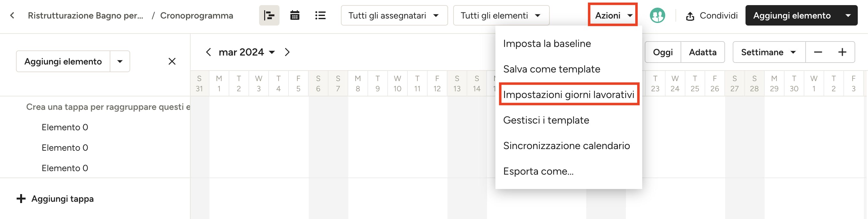Open the green team members avatar icon
The width and height of the screenshot is (868, 219).
pyautogui.click(x=657, y=15)
